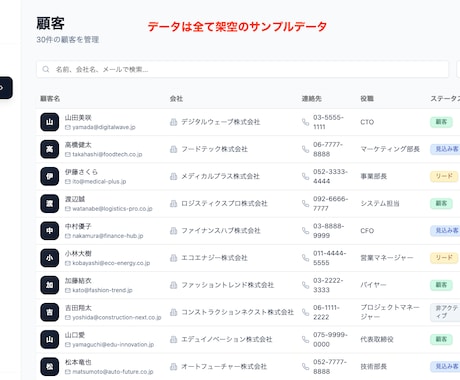Image resolution: width=460 pixels, height=380 pixels.
Task: Click the リード badge for 小林大樹
Action: [x=444, y=258]
